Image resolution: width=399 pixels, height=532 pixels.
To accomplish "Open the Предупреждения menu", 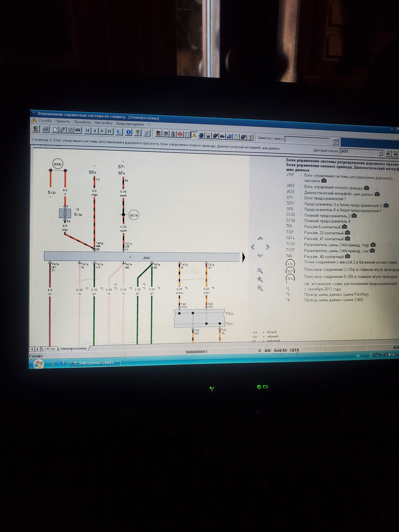I will [x=130, y=124].
